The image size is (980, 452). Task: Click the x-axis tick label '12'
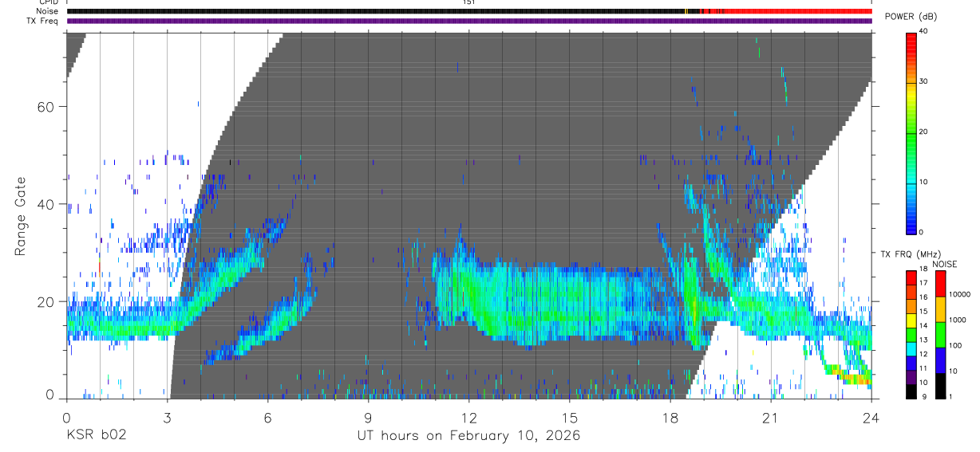[x=468, y=419]
